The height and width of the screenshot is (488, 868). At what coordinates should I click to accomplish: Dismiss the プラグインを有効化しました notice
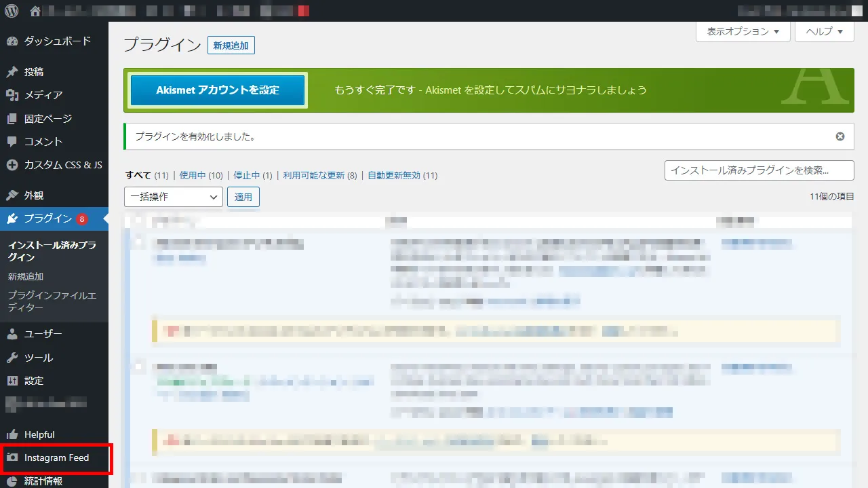tap(840, 136)
